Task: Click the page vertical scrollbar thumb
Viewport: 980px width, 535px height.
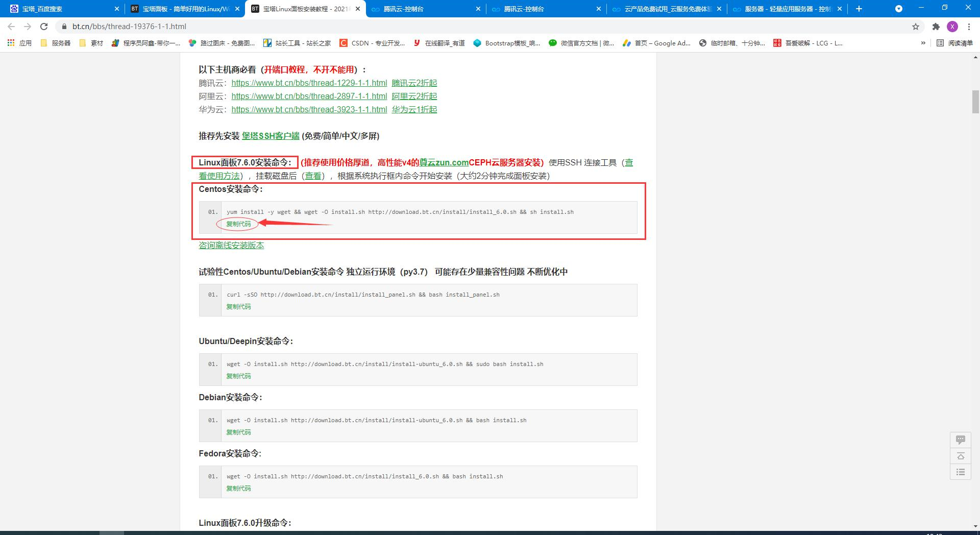Action: (975, 102)
